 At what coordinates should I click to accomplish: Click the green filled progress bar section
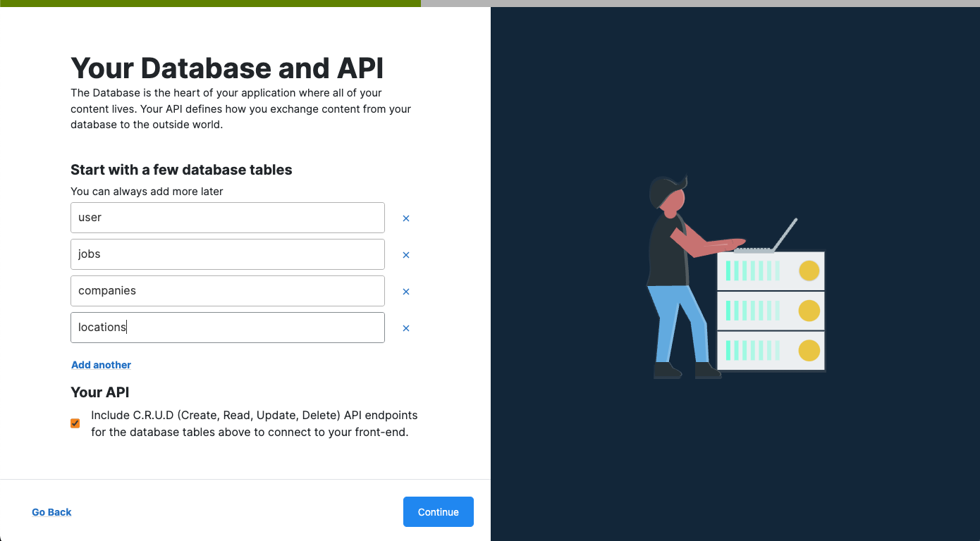210,3
